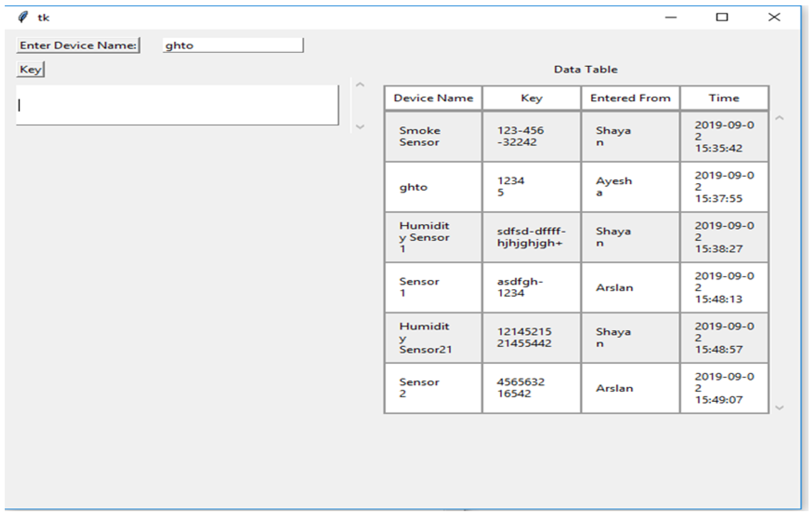
Task: Select the Entered From column header
Action: (x=630, y=98)
